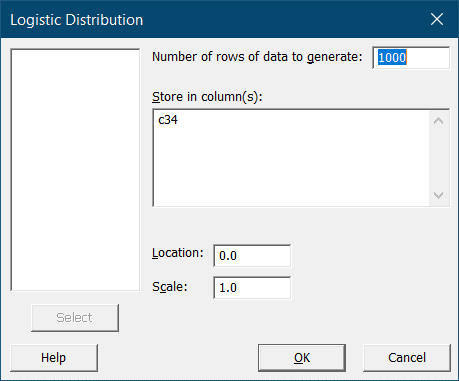Viewport: 459px width, 381px height.
Task: Click the 'Scale:' label
Action: [170, 287]
